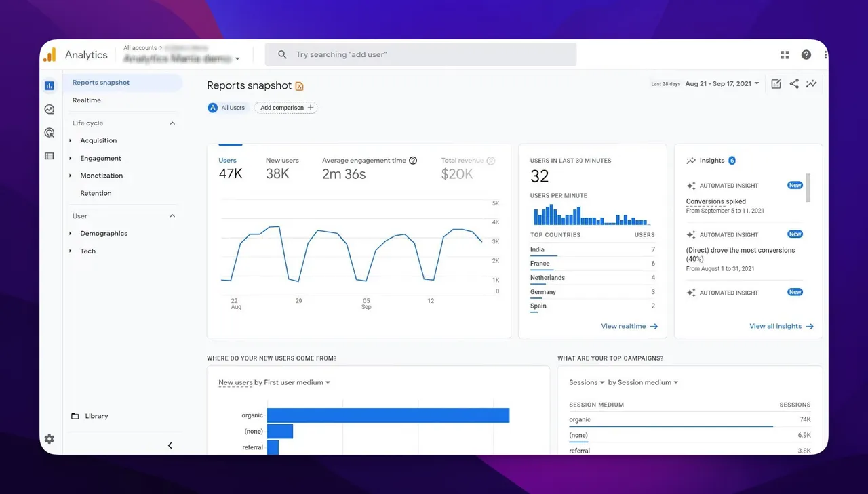Open the Google apps grid icon
Screen dimensions: 868x494
coord(785,55)
